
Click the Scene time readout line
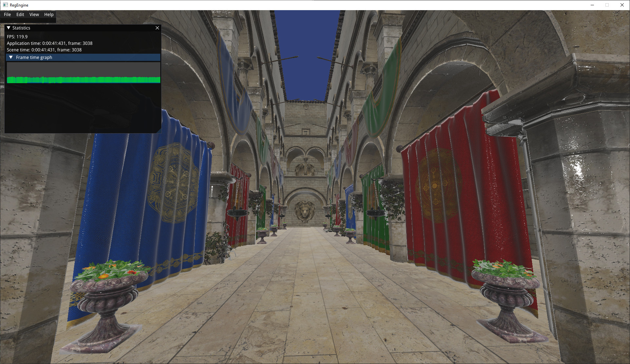coord(44,50)
